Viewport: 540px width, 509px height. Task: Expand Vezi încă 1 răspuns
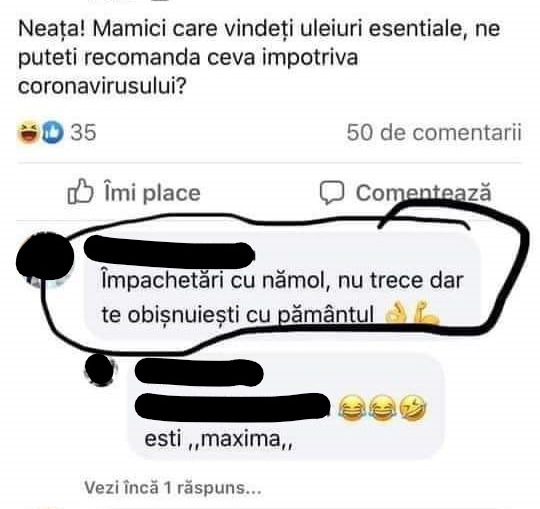(x=173, y=488)
